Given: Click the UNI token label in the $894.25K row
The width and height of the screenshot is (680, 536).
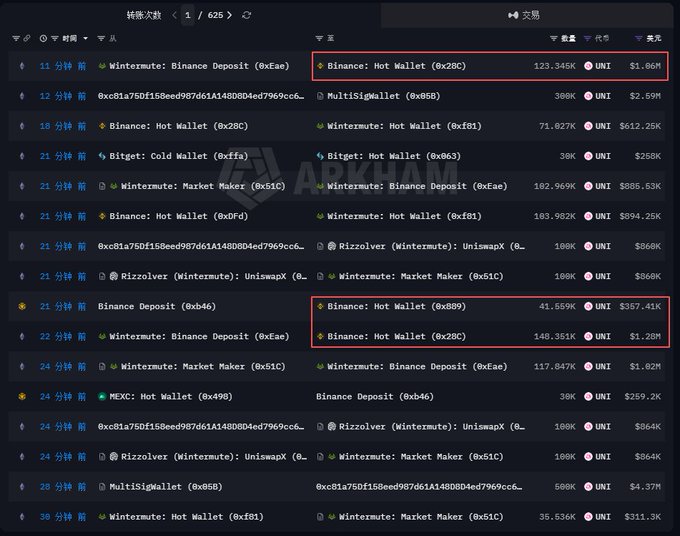Looking at the screenshot, I should click(x=603, y=216).
